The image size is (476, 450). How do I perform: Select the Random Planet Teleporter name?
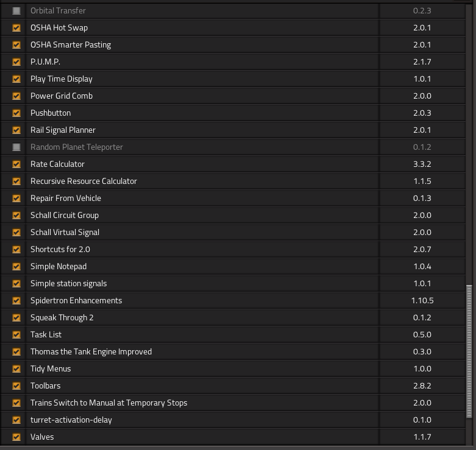coord(77,147)
